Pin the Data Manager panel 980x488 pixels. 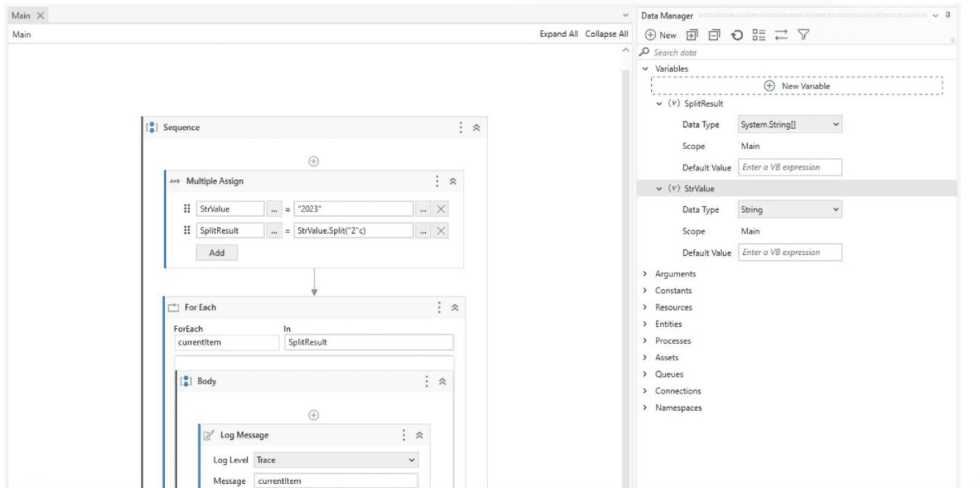(948, 15)
